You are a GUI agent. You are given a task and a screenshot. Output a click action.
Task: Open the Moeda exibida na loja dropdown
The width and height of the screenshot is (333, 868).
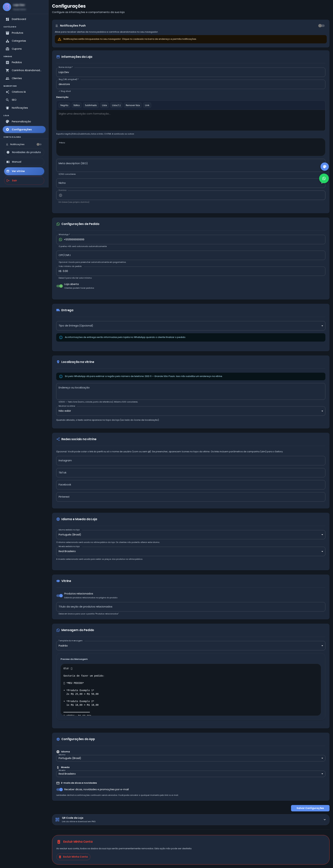click(x=191, y=551)
